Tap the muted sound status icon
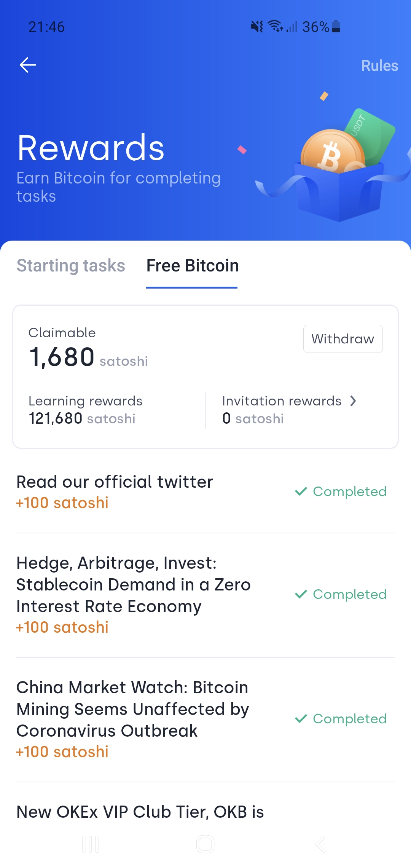The height and width of the screenshot is (868, 411). pos(257,27)
